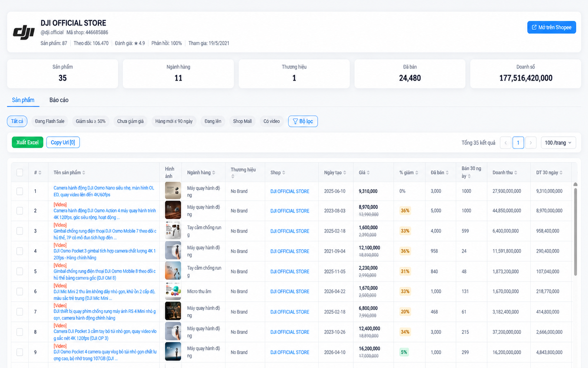Sort table by Giá column arrows
This screenshot has width=588, height=368.
coord(368,172)
